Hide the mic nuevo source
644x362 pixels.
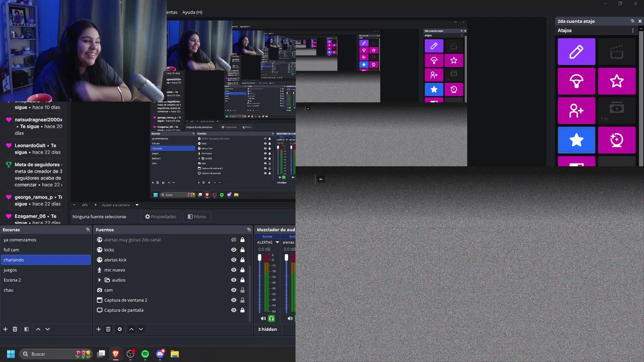click(x=233, y=270)
